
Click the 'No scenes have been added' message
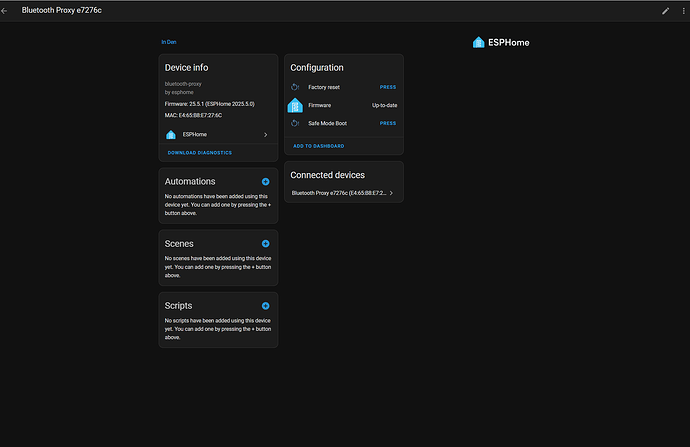tap(218, 267)
